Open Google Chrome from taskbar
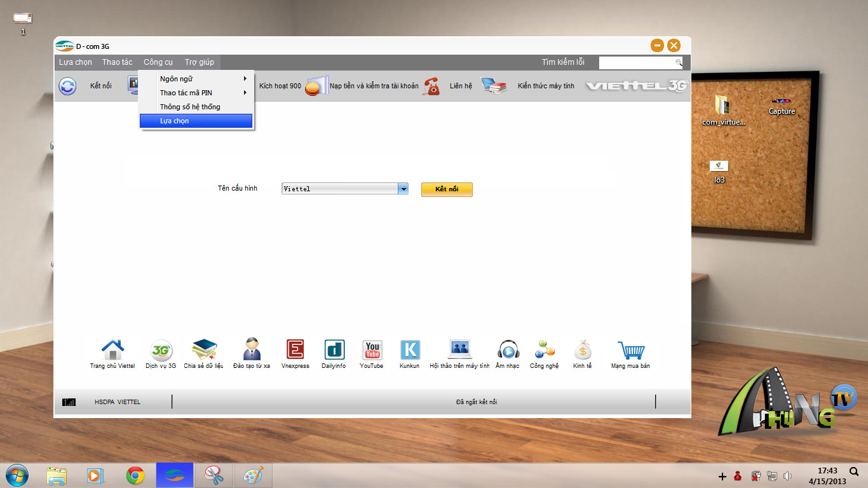Image resolution: width=868 pixels, height=488 pixels. [135, 475]
